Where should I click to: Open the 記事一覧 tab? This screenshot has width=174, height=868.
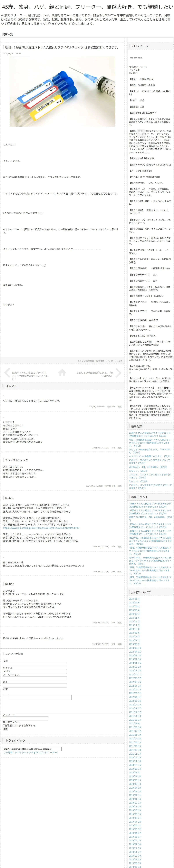[x=8, y=34]
